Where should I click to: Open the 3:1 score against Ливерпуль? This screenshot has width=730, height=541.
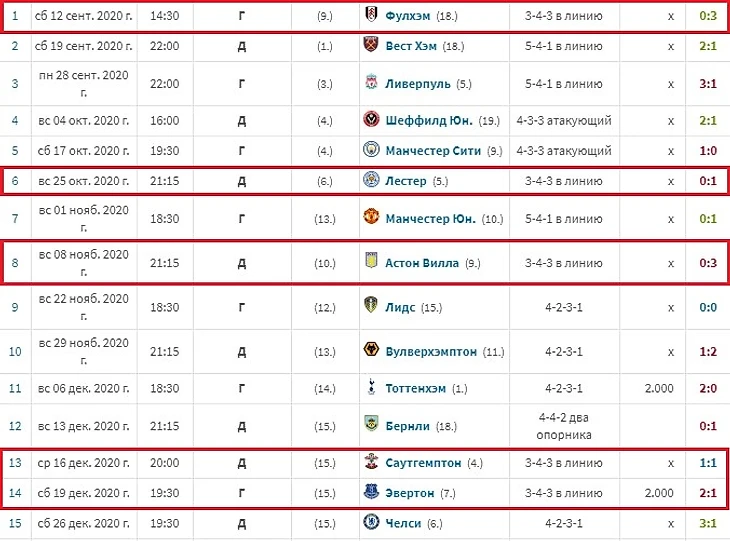[707, 84]
